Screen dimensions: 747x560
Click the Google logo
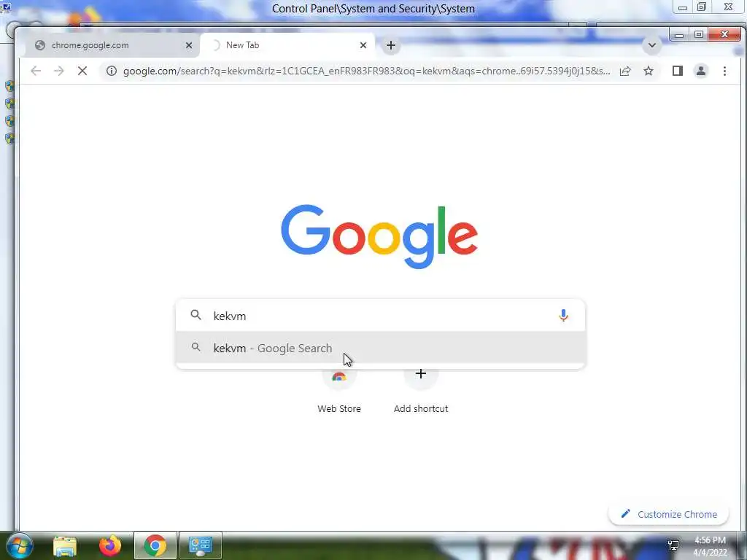pyautogui.click(x=379, y=237)
